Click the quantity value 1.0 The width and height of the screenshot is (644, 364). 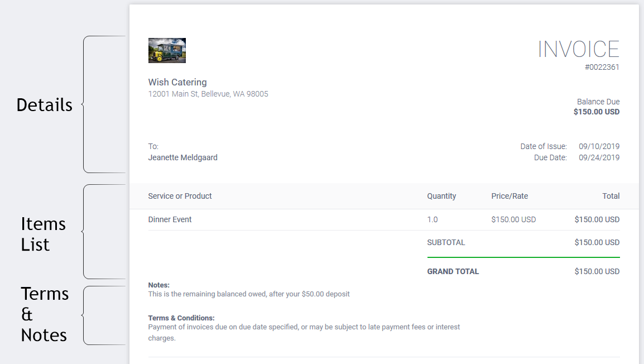432,219
